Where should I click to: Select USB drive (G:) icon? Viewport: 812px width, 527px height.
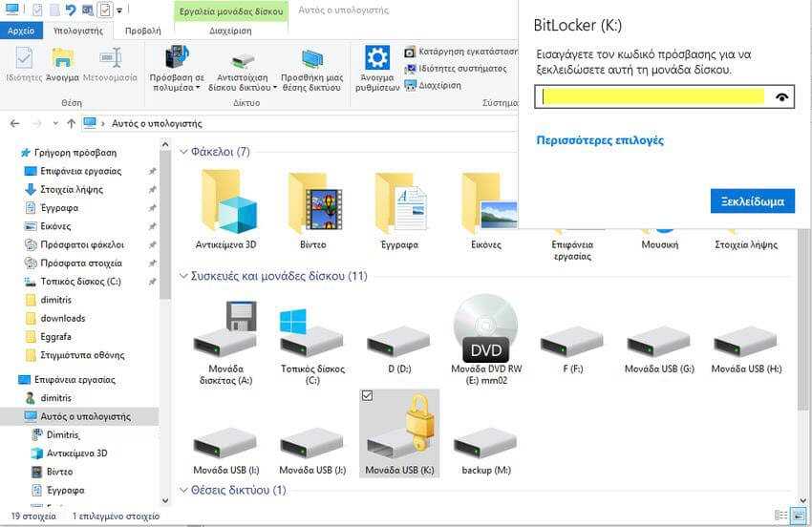pyautogui.click(x=659, y=341)
